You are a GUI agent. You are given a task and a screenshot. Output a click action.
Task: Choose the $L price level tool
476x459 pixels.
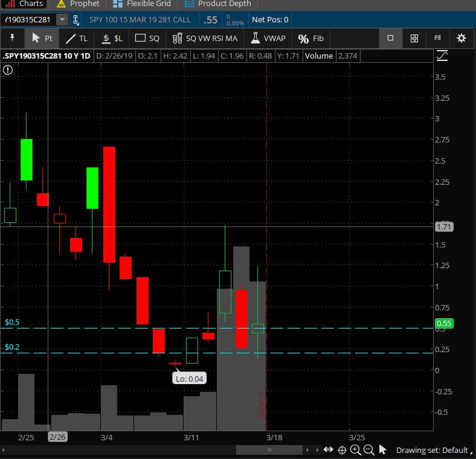click(x=112, y=38)
